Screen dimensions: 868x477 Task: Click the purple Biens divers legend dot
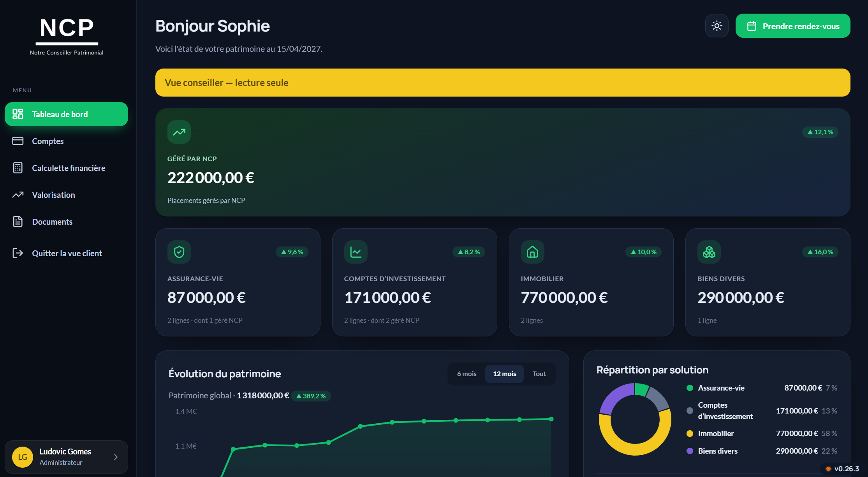coord(690,451)
